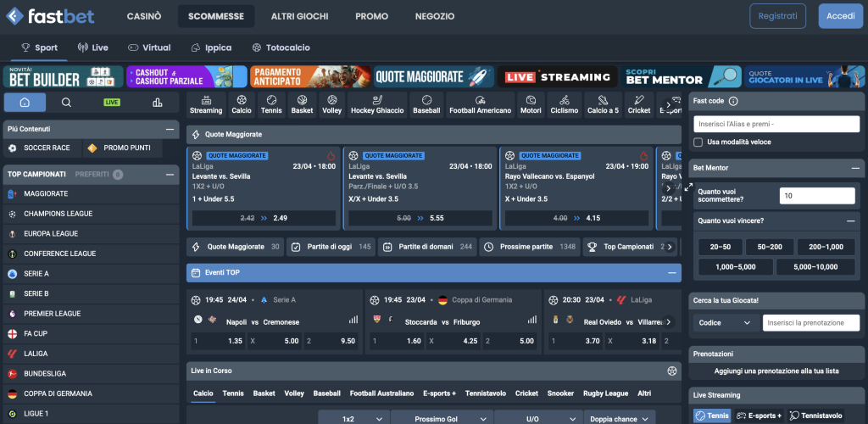
Task: Select the 5,000–10,000 winning range button
Action: click(x=815, y=267)
